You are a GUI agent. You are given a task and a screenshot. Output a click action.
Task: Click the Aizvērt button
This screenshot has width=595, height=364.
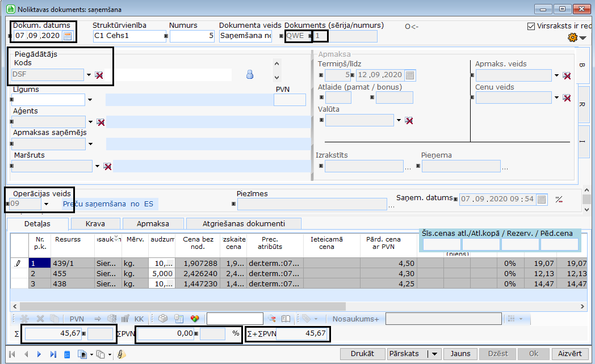pos(569,354)
